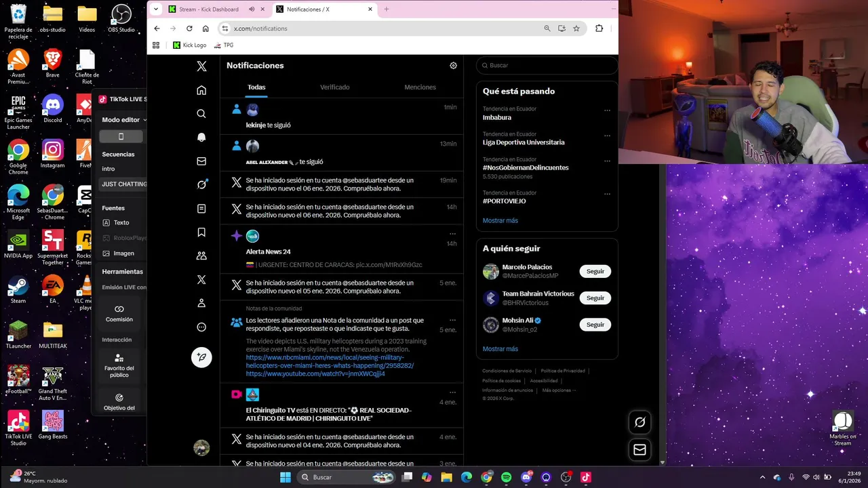The image size is (868, 488).
Task: Open the youtube.com link in community note
Action: pyautogui.click(x=315, y=374)
